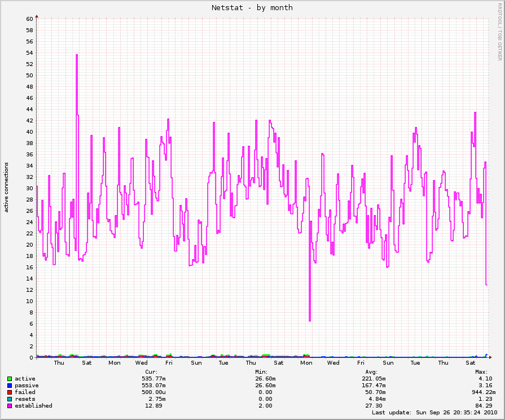This screenshot has width=505, height=420.
Task: Click the "resets" legend label
Action: pos(25,399)
